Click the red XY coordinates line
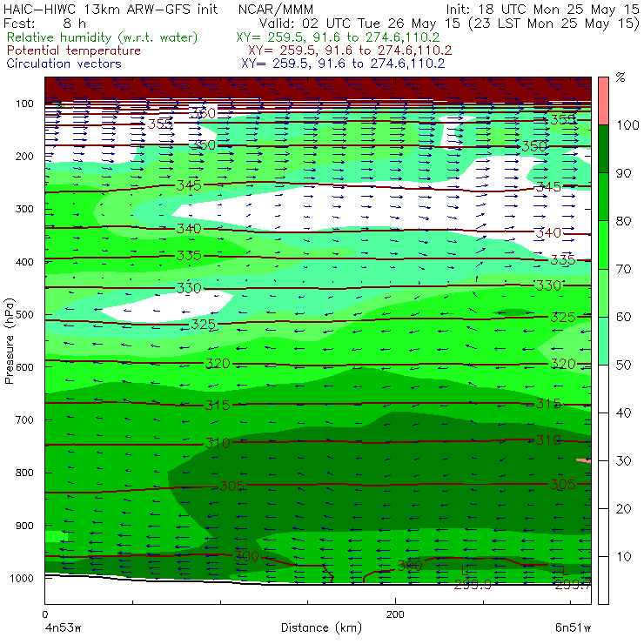The height and width of the screenshot is (644, 644). coord(350,50)
